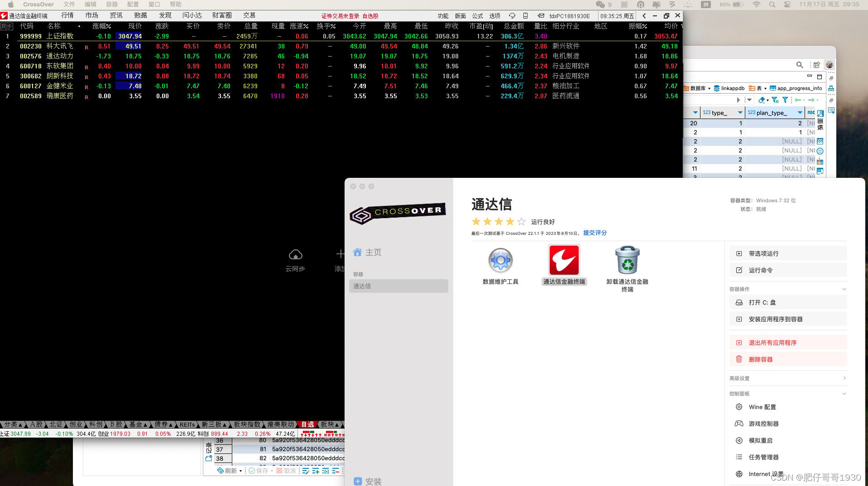868x486 pixels.
Task: Click the eraser clear-filter icon in database toolbar
Action: point(762,100)
